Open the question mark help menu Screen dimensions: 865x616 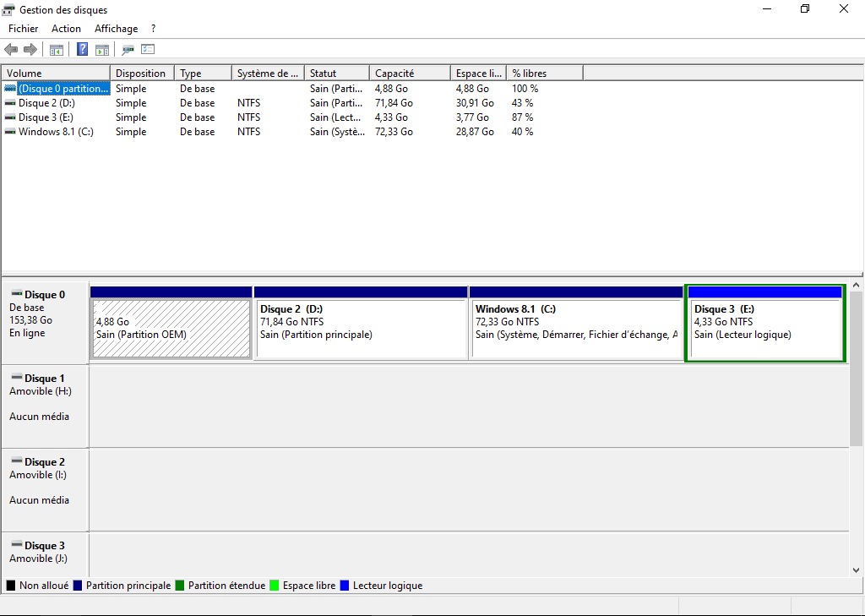(154, 29)
